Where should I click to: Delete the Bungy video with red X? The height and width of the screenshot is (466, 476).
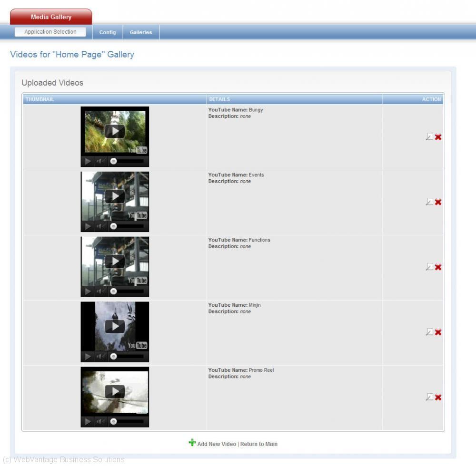tap(438, 137)
